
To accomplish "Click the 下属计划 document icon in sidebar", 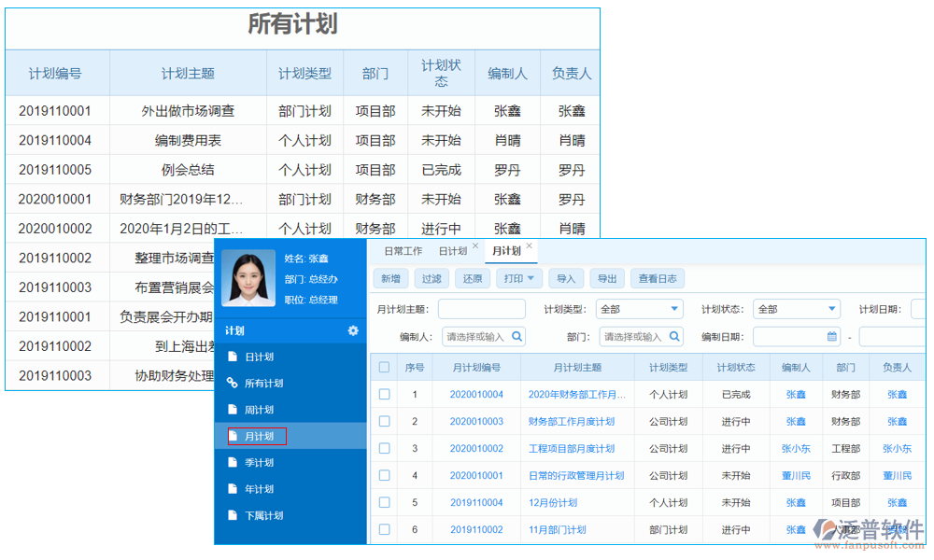I will 233,514.
